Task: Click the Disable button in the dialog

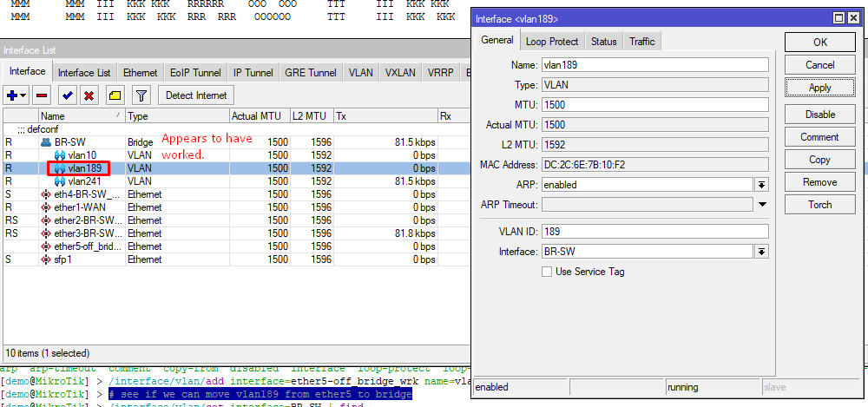Action: [820, 114]
